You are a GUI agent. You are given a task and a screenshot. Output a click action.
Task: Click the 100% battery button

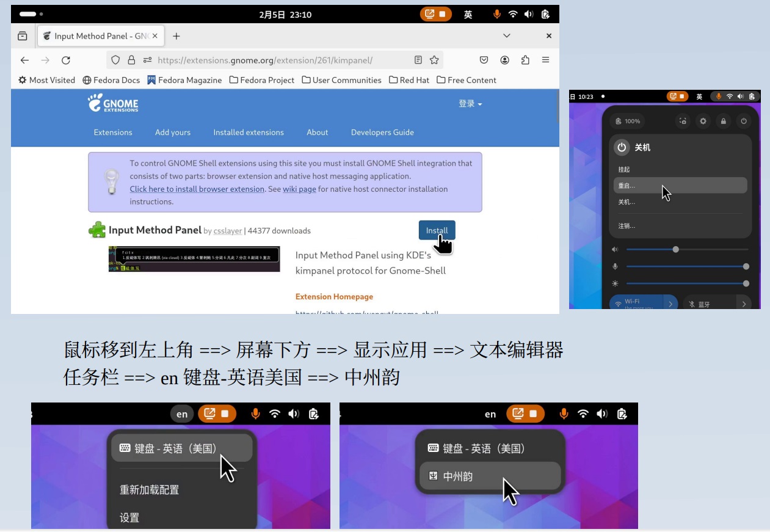[x=629, y=121]
